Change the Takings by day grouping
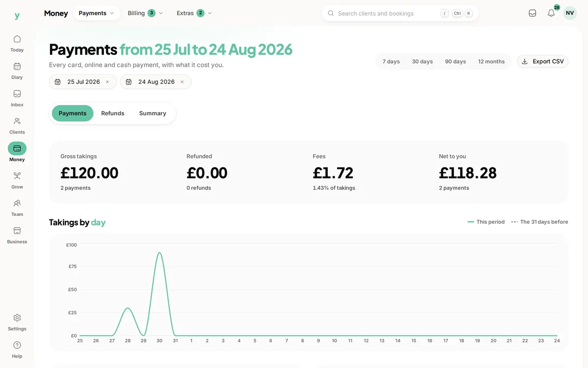 (x=98, y=222)
